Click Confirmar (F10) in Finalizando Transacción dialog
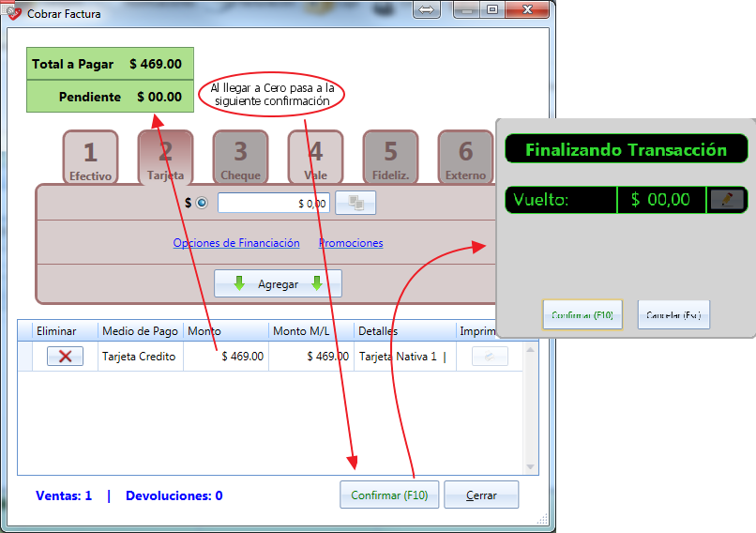This screenshot has height=533, width=756. 582,315
